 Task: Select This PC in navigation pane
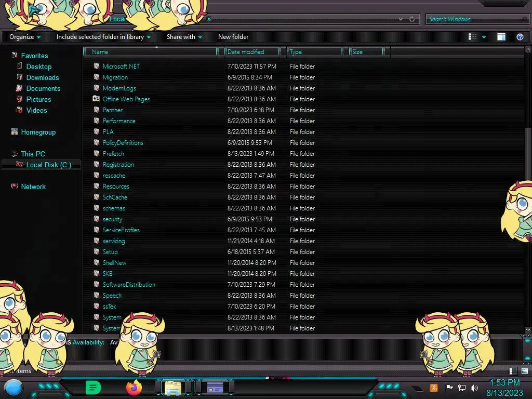tap(33, 154)
